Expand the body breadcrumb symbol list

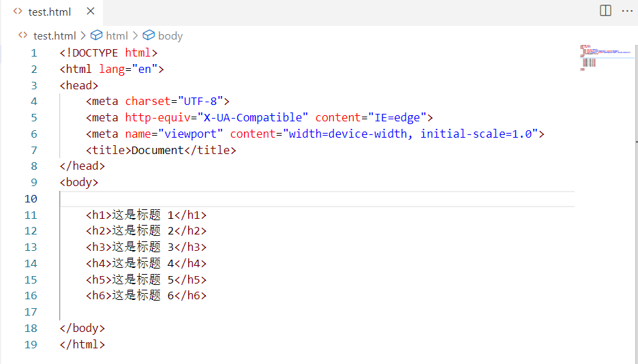tap(170, 35)
